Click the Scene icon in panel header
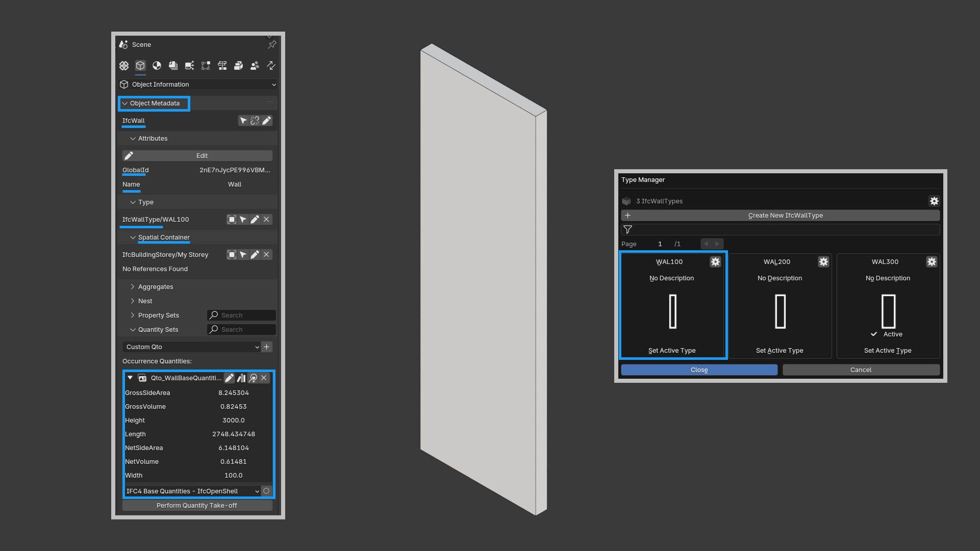 pyautogui.click(x=123, y=44)
